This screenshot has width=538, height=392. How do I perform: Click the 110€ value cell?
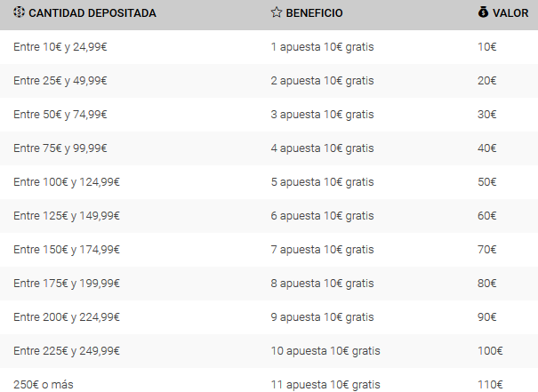coord(490,385)
